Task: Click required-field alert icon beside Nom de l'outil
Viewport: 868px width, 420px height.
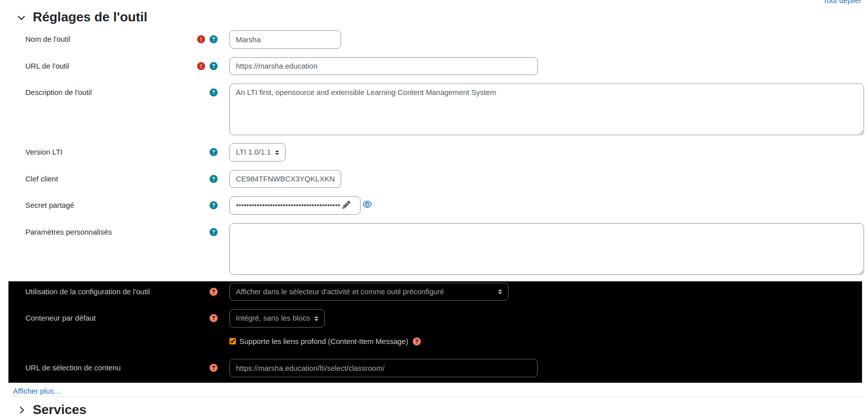Action: click(x=201, y=39)
